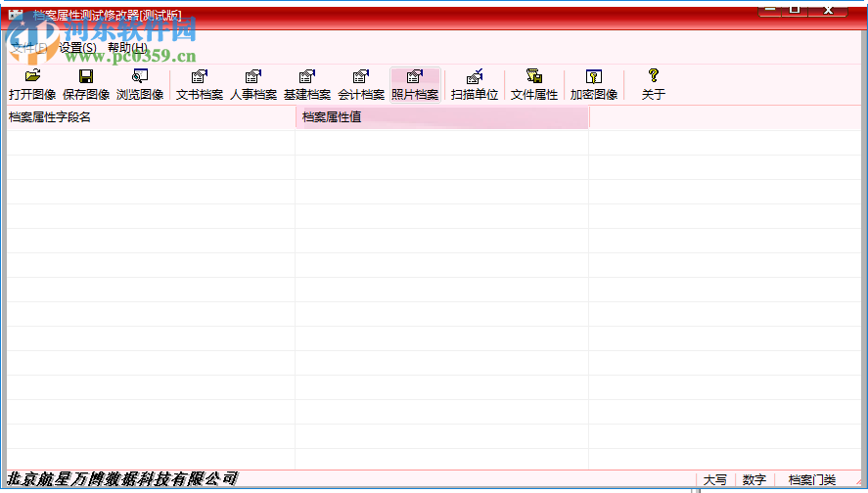Close the 档案属性测试修改器 window

tap(828, 10)
